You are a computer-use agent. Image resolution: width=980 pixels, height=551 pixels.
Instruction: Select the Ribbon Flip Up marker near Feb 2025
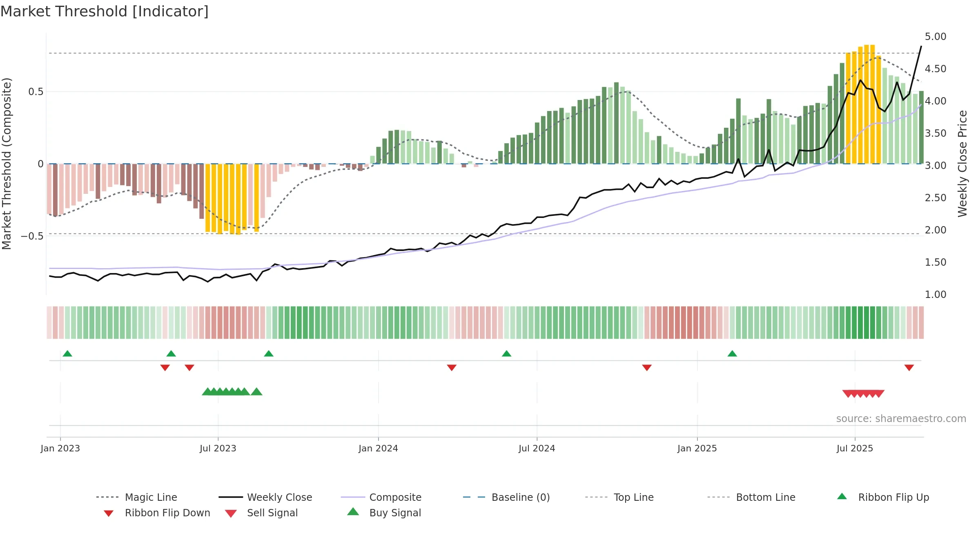coord(732,353)
